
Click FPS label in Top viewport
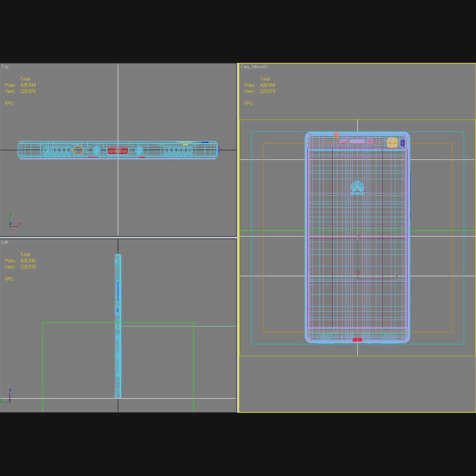9,104
